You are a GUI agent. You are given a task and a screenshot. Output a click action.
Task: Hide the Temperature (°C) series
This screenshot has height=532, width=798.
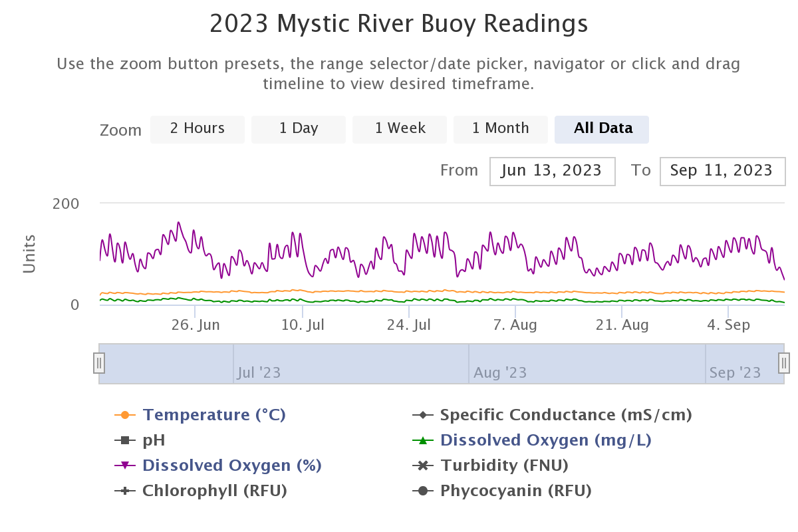tap(214, 415)
